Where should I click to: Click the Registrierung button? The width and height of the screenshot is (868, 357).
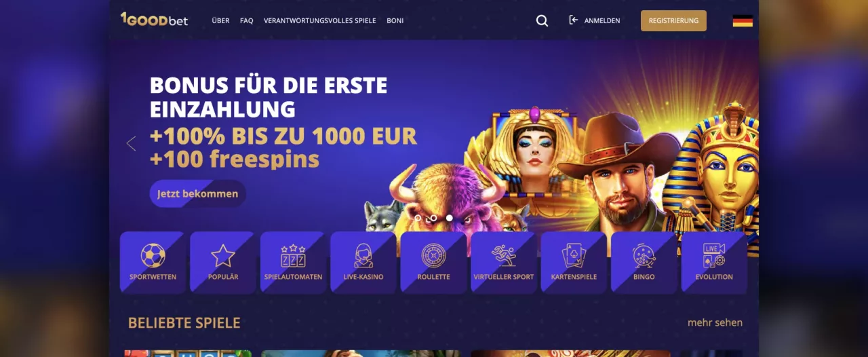[x=673, y=21]
